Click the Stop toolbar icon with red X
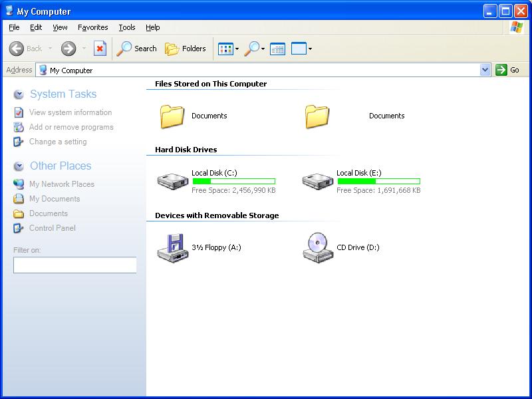532x399 pixels. [x=100, y=49]
